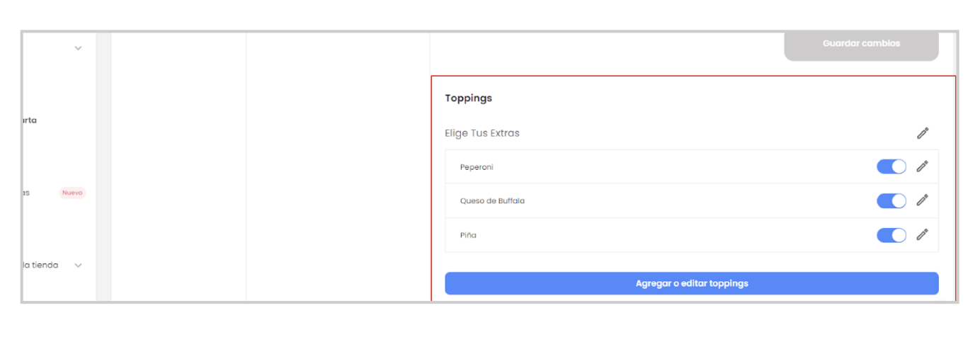Open the tienda sidebar menu entry
Viewport: 980px width, 354px height.
40,265
